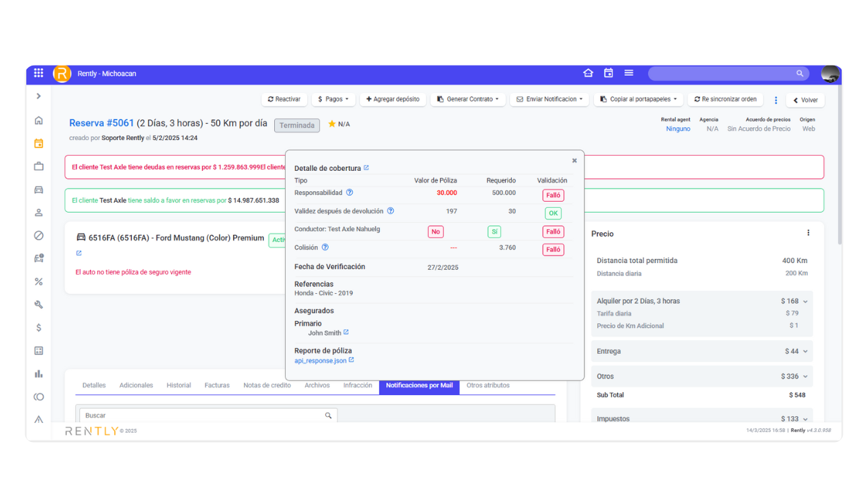Image resolution: width=868 pixels, height=492 pixels.
Task: Click the dollar sign sidebar icon
Action: point(39,327)
